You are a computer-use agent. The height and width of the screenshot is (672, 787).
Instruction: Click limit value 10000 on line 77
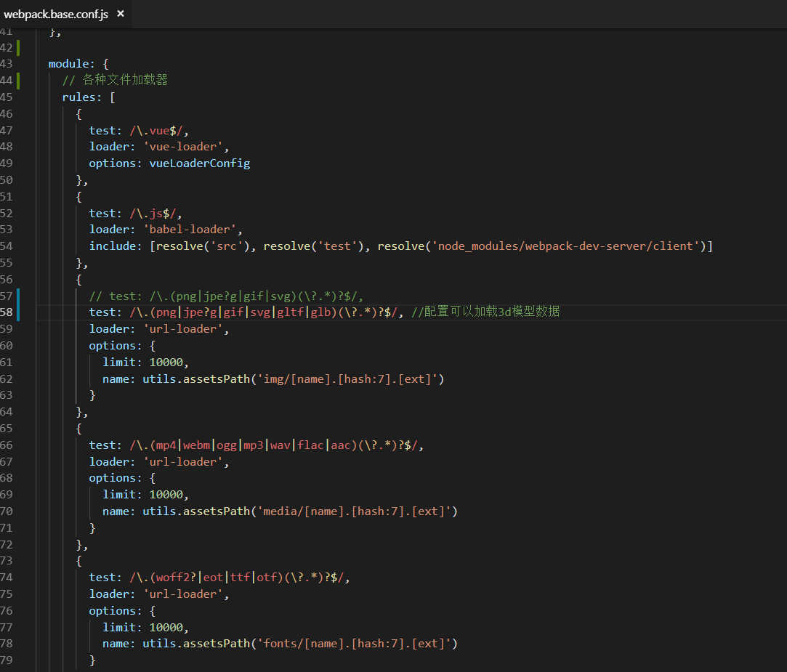pos(166,628)
